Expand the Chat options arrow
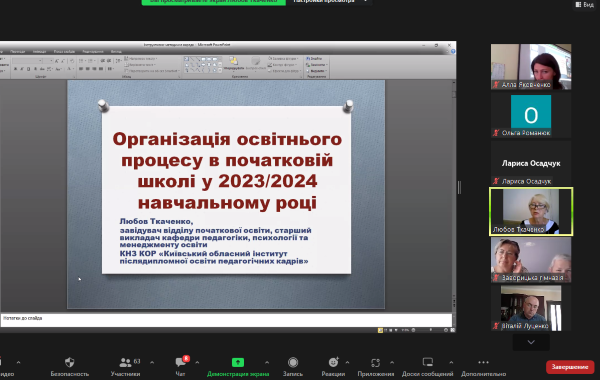Screen dimensions: 600x380 tap(197, 362)
